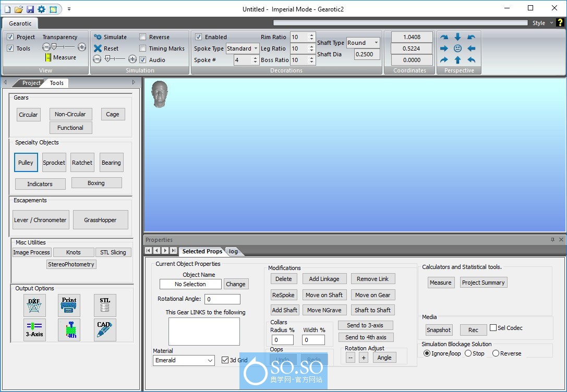This screenshot has height=392, width=567.
Task: Click the yellow Measure ruler icon
Action: [49, 57]
